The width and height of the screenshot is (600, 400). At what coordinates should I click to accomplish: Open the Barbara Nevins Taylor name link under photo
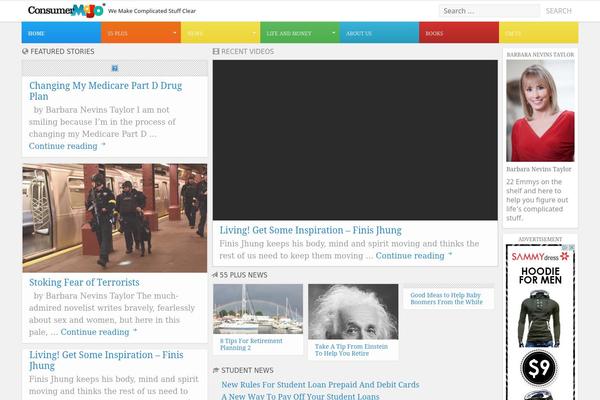click(538, 169)
